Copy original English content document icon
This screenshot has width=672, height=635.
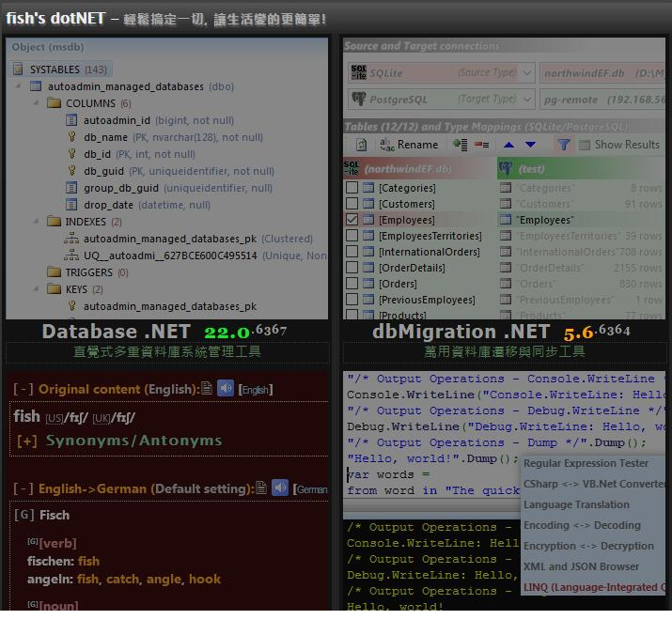207,388
